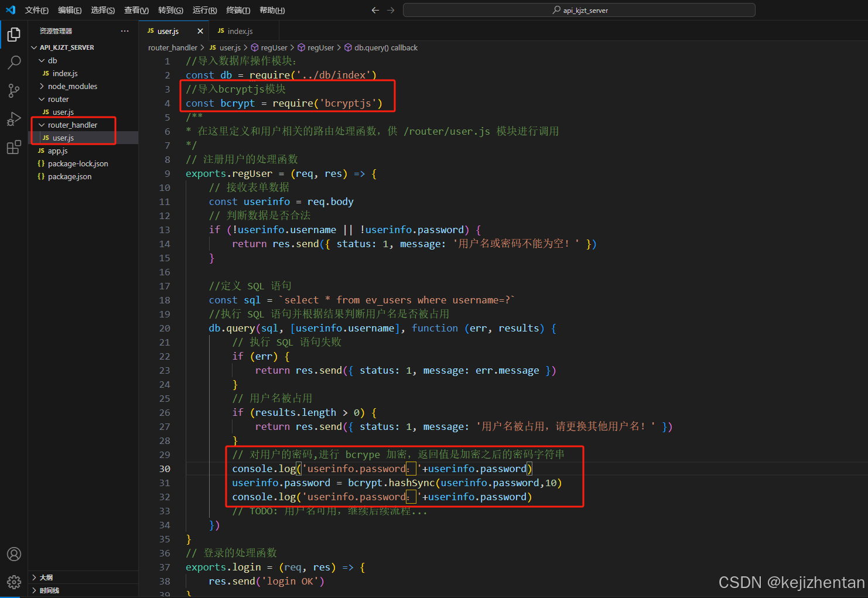Go forward with the right arrow
This screenshot has width=868, height=598.
(x=391, y=10)
